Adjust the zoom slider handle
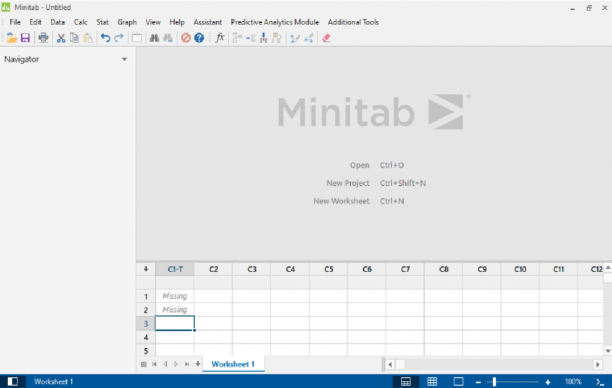Viewport: 612px width, 388px height. 494,382
